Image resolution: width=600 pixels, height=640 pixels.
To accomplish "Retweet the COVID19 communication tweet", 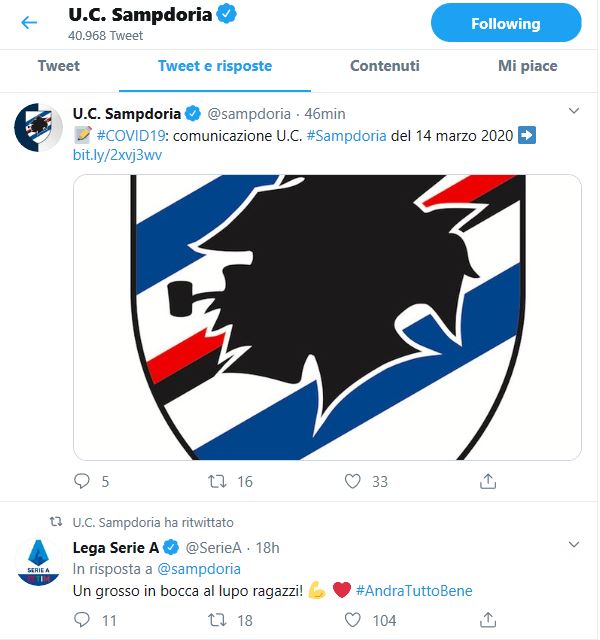I will (x=217, y=481).
